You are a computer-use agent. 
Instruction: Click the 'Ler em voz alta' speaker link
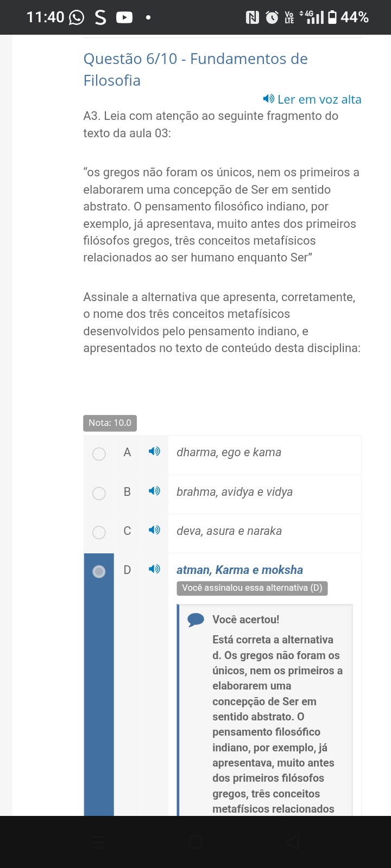[x=312, y=99]
